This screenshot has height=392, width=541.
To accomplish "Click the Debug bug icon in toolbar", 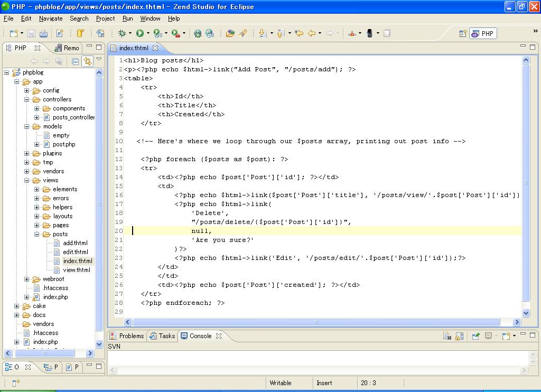I will (x=122, y=33).
